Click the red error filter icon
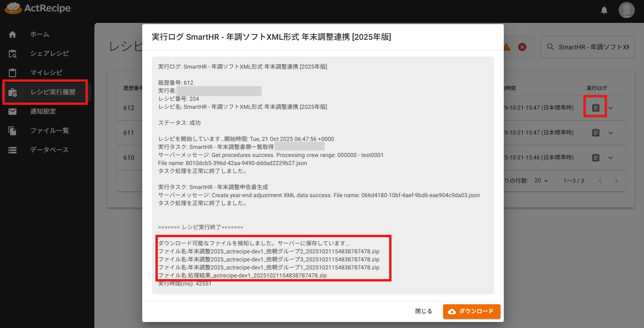Screen dimensions: 644x328 (522, 47)
